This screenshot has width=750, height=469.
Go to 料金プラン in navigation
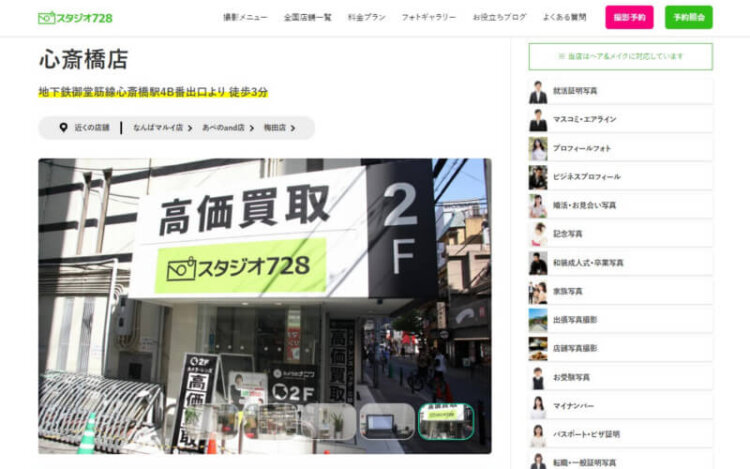pos(366,17)
